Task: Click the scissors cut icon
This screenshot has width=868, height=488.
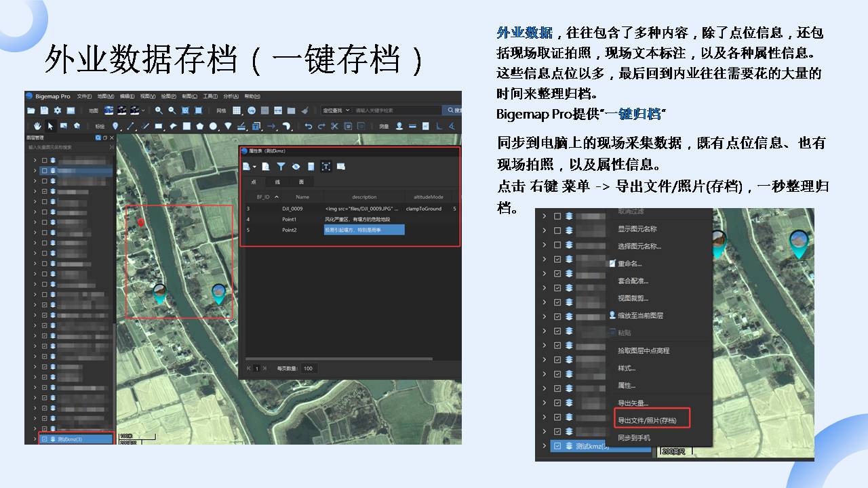Action: tap(334, 125)
